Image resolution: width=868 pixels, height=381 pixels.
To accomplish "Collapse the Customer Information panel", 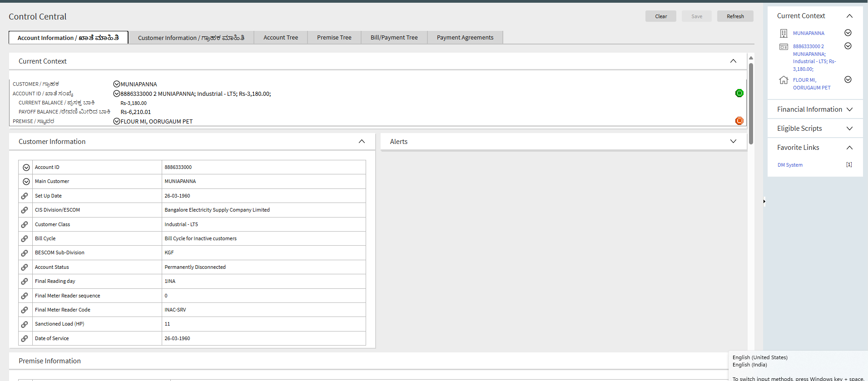I will [x=362, y=141].
